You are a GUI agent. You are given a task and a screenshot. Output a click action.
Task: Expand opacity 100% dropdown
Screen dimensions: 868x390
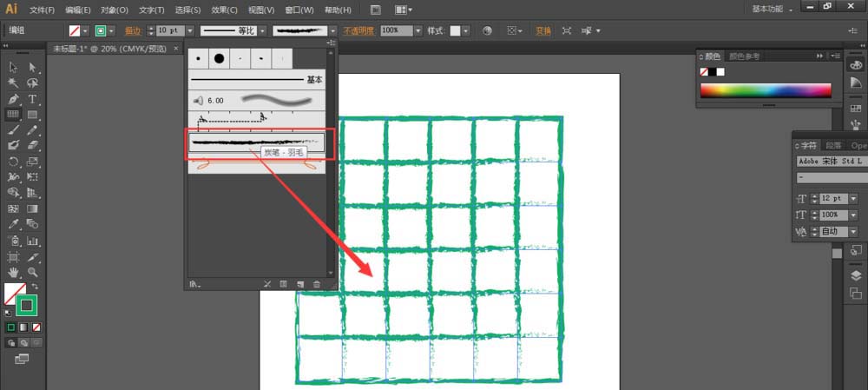pos(418,31)
